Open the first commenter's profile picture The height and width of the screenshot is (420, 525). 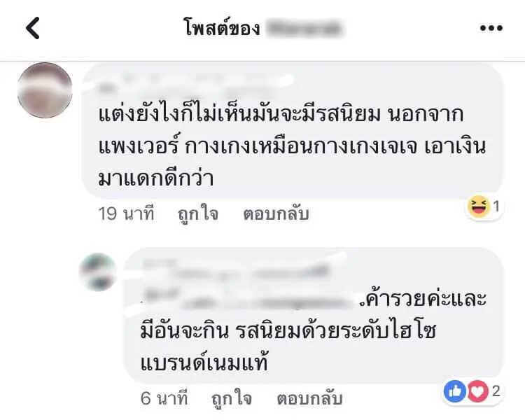[x=45, y=90]
